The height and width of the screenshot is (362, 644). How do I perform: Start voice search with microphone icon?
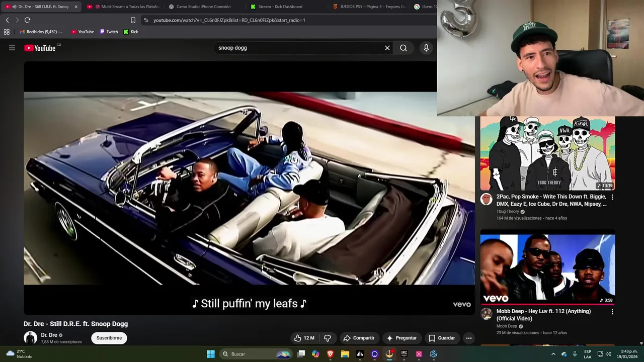point(426,48)
